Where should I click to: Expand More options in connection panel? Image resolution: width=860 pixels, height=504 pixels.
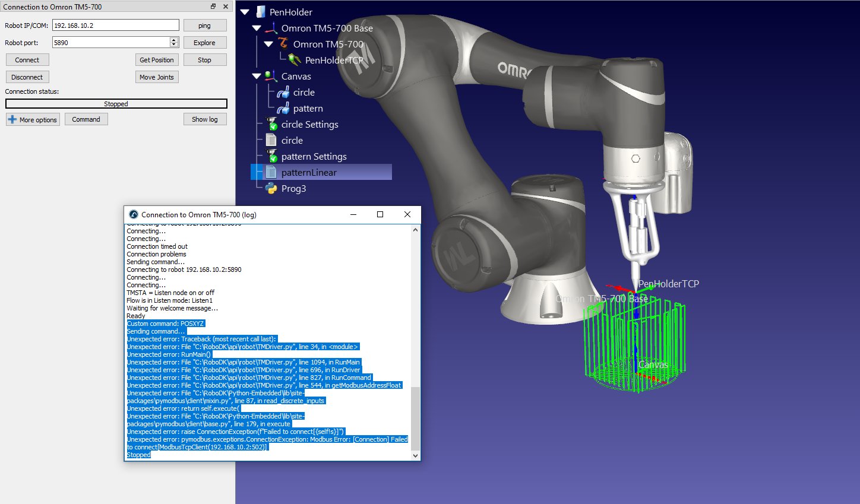click(x=33, y=119)
